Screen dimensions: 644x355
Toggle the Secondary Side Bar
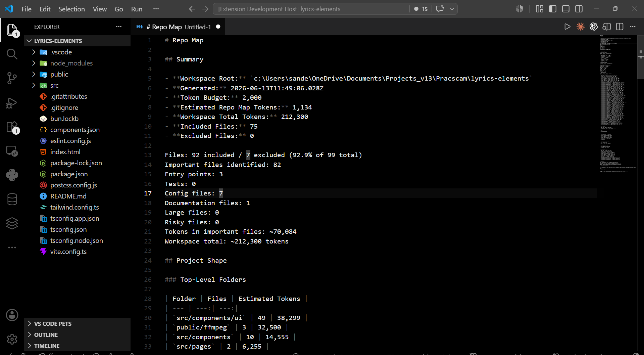tap(579, 9)
